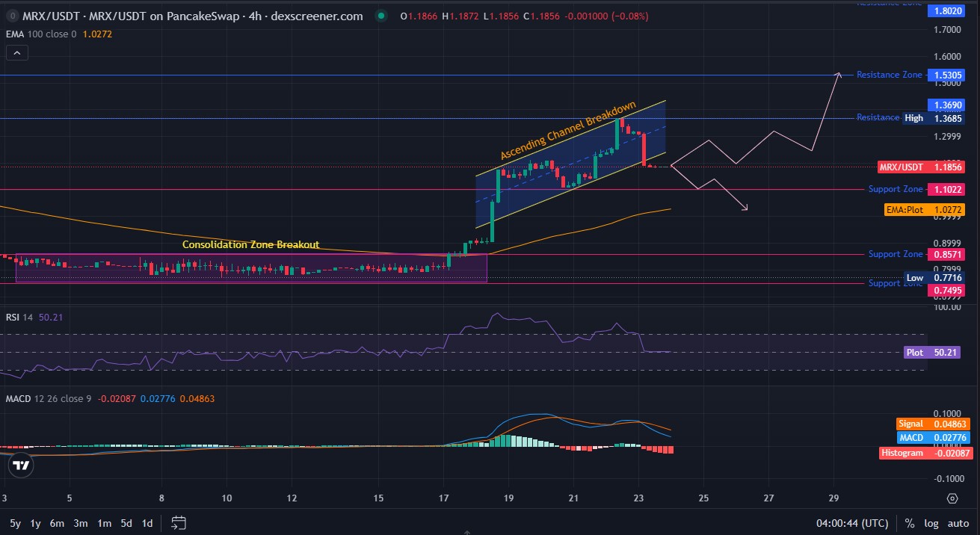This screenshot has height=535, width=980.
Task: Click the RSI Plot 50.21 label
Action: pos(934,352)
